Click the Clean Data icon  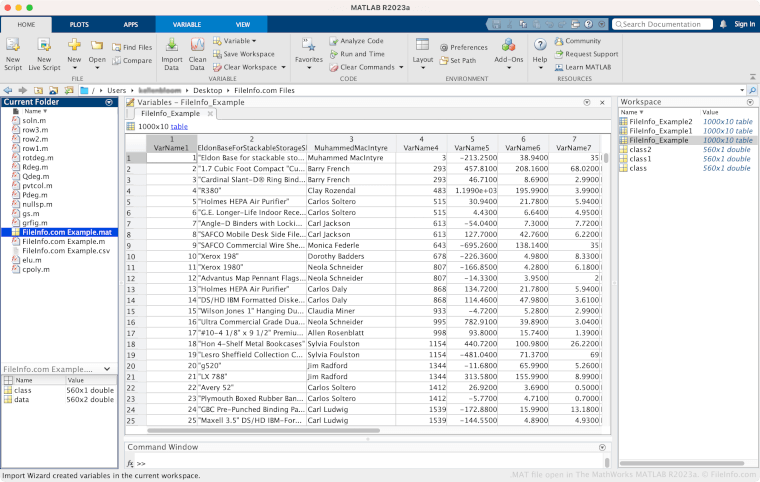(x=197, y=46)
